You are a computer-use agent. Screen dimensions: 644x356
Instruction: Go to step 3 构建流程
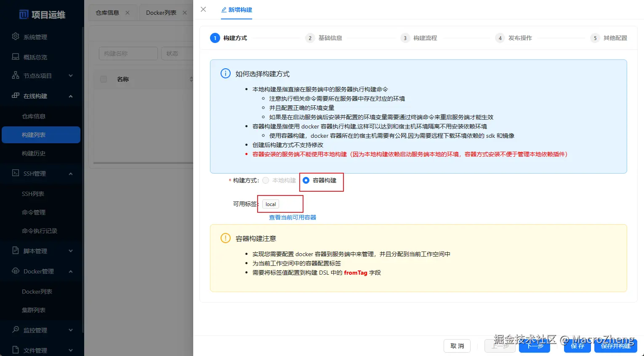(419, 38)
